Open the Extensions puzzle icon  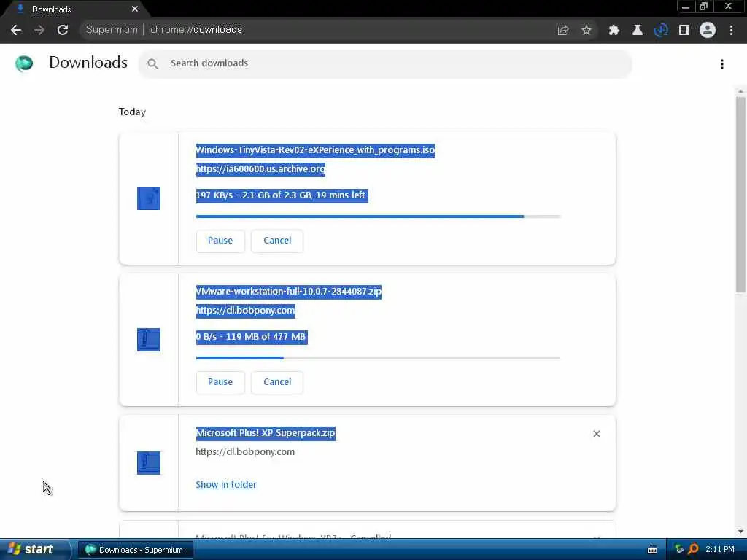614,30
